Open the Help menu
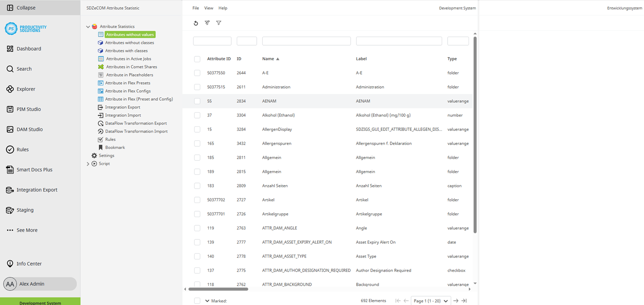Image resolution: width=644 pixels, height=305 pixels. 223,8
